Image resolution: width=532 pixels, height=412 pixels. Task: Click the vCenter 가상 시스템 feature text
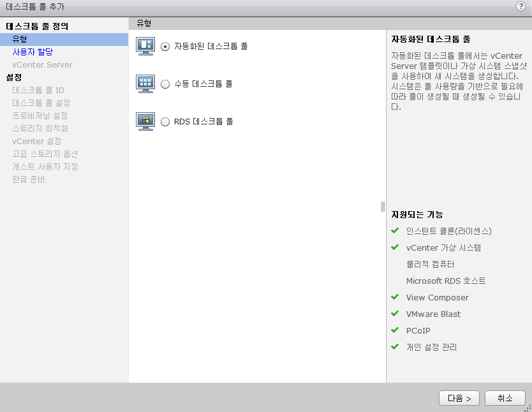(x=443, y=247)
